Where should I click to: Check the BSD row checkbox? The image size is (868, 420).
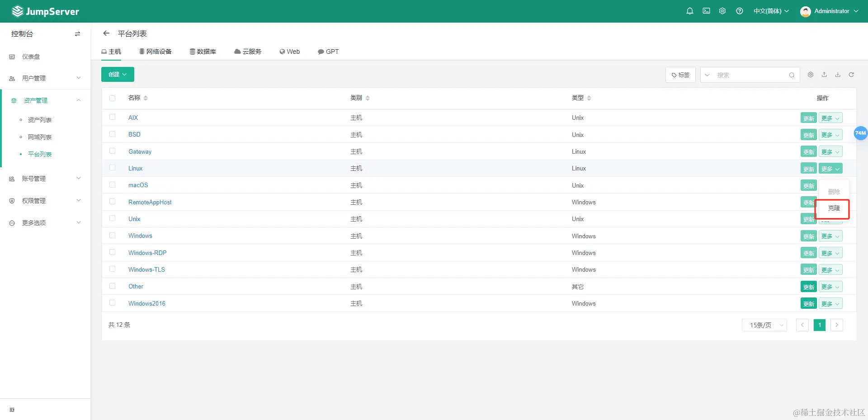point(113,134)
